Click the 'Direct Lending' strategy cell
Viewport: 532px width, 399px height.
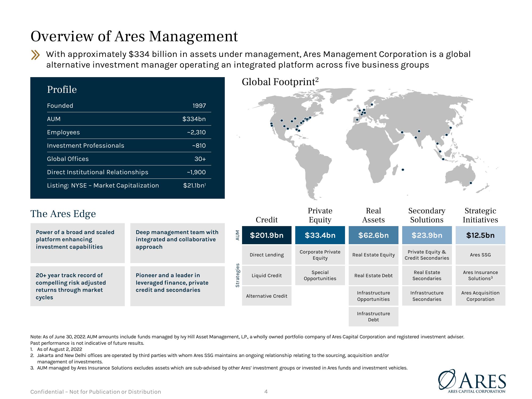point(267,255)
